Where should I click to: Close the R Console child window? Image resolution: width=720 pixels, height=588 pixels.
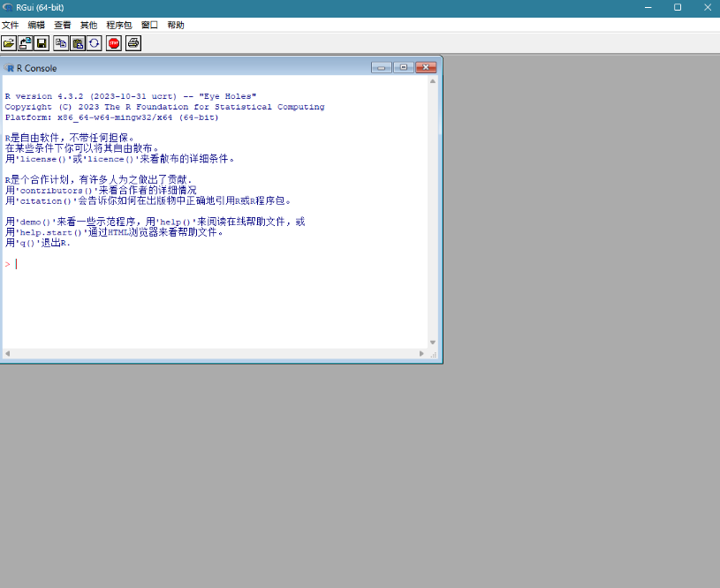tap(426, 67)
